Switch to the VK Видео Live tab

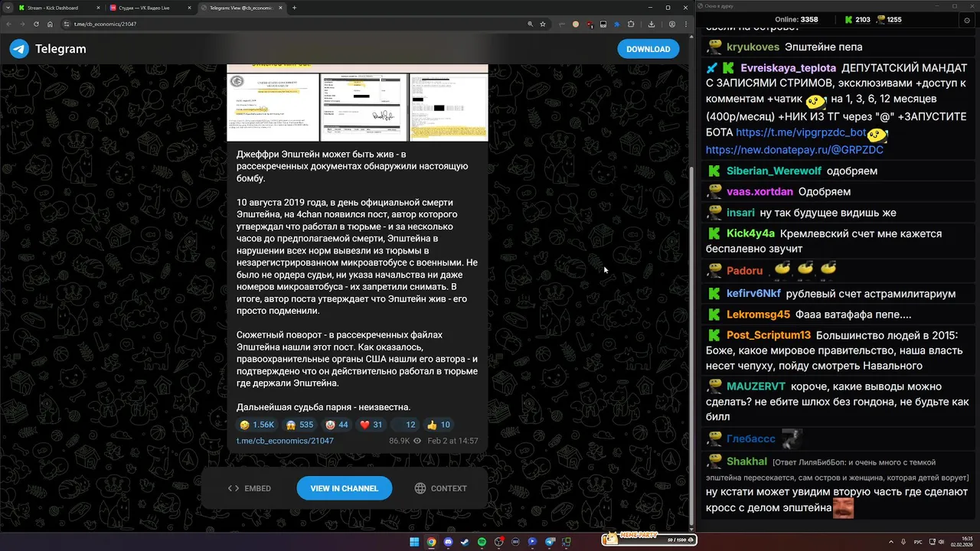149,8
